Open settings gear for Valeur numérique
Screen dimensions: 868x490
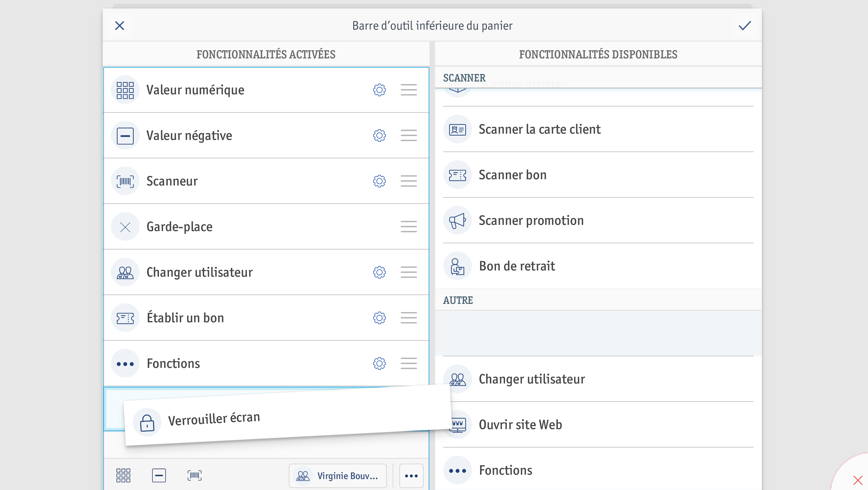click(379, 90)
